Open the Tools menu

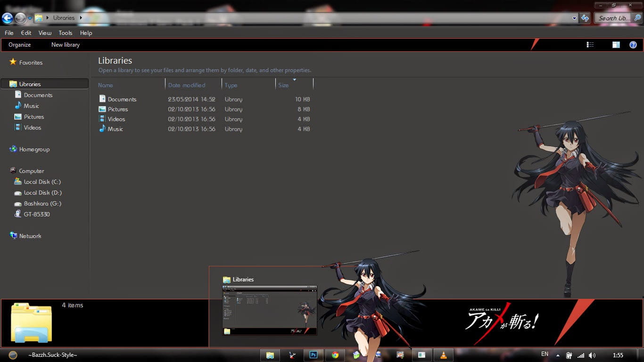pos(66,33)
